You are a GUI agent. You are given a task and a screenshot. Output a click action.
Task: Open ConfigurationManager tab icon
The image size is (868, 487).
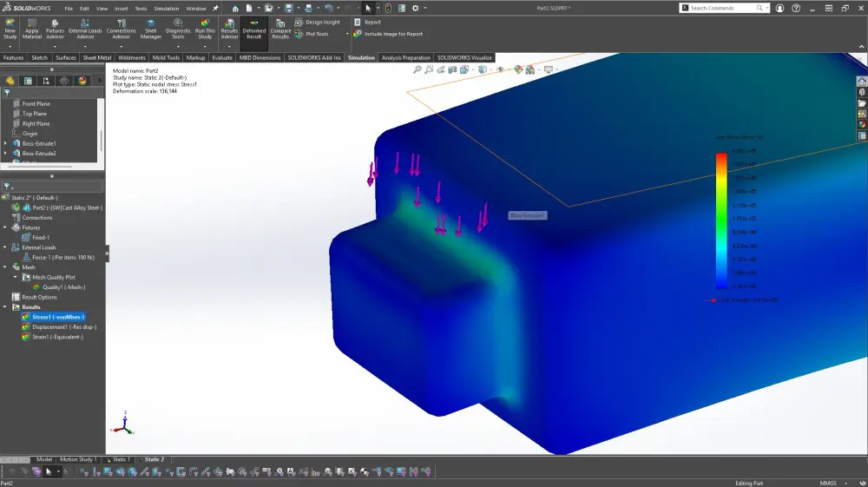click(46, 81)
